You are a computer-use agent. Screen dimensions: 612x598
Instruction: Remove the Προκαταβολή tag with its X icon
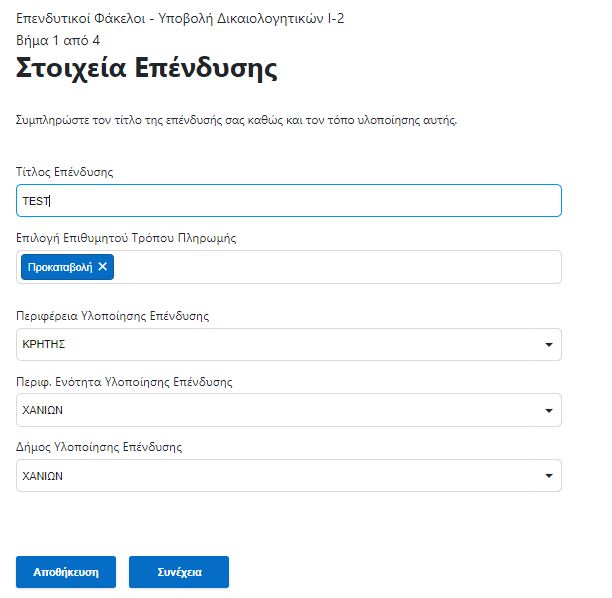tap(103, 267)
